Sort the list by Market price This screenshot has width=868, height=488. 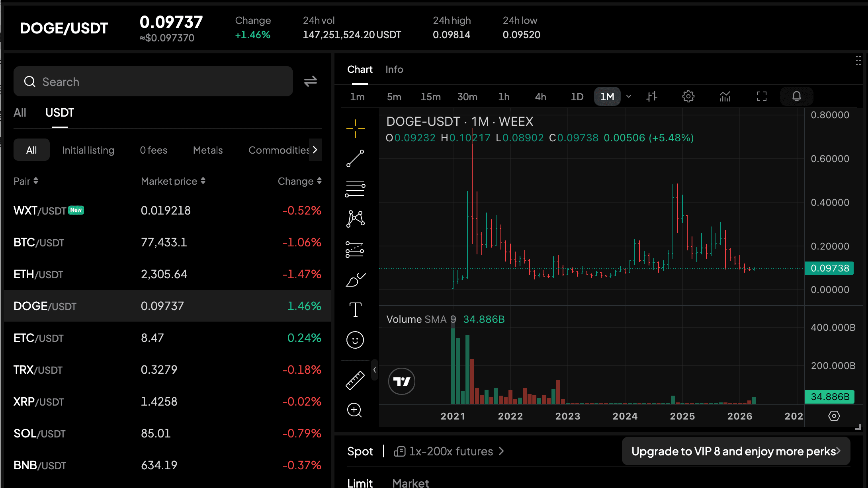tap(173, 181)
